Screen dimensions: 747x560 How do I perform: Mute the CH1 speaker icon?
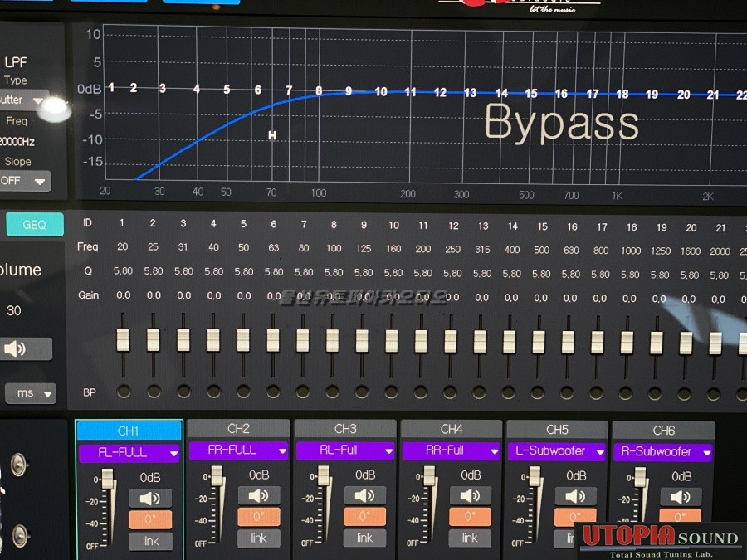150,498
